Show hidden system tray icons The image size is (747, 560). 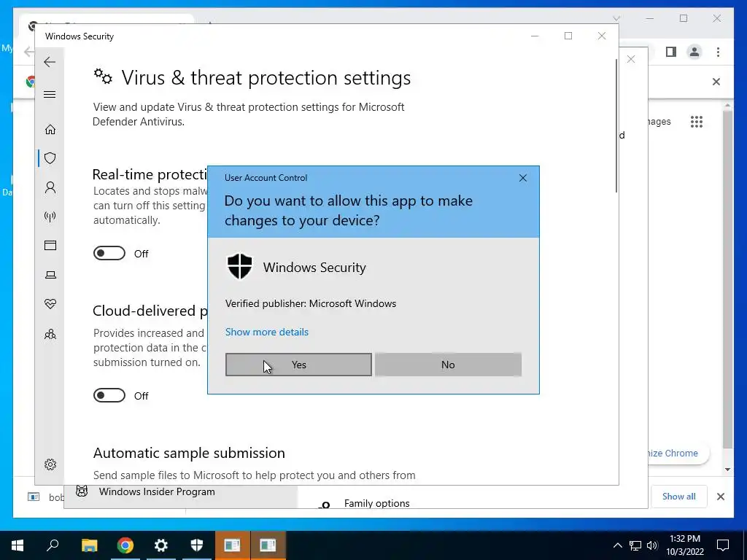pyautogui.click(x=617, y=545)
